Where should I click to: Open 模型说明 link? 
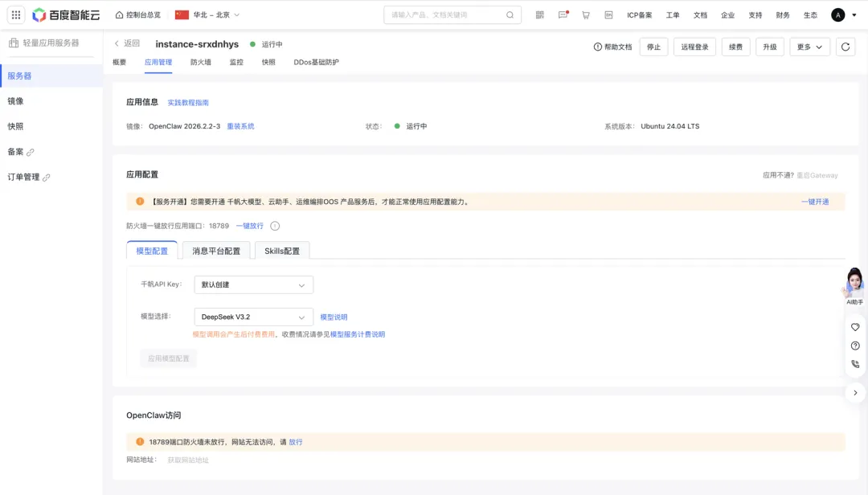point(334,317)
